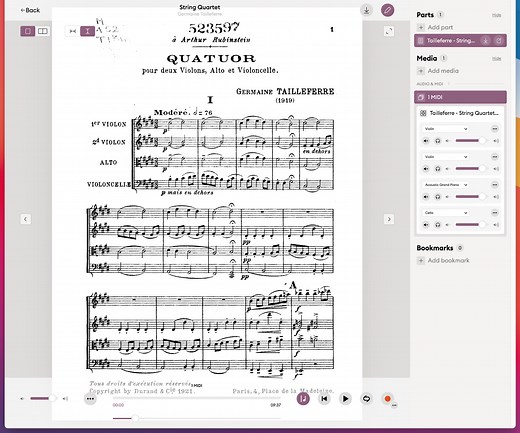
Task: Mute the second Violin track
Action: point(426,169)
